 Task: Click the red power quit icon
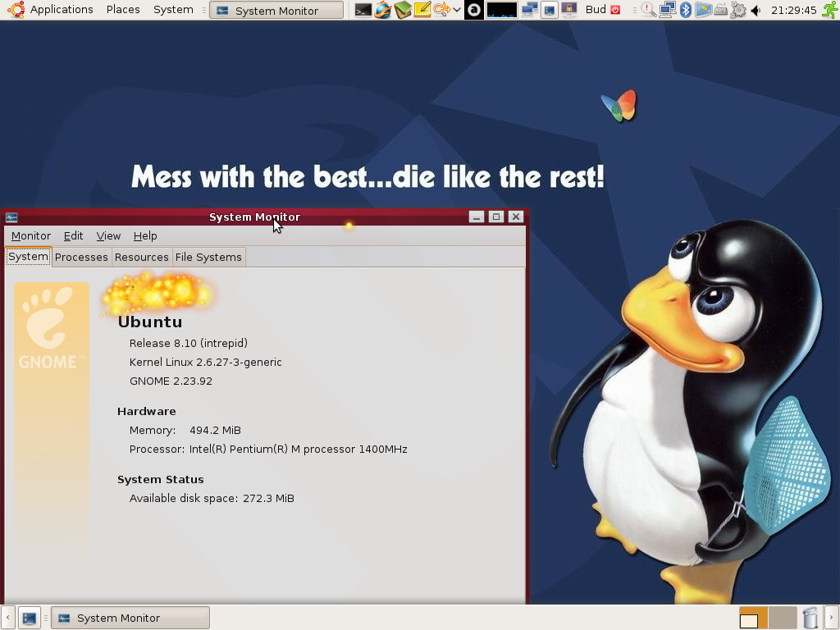615,10
